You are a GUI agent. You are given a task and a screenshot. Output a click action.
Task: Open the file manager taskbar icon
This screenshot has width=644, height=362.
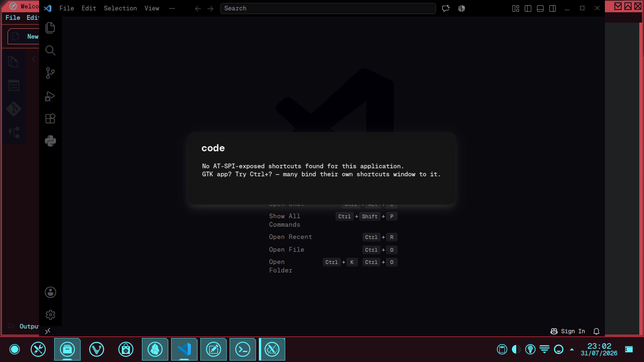(67, 349)
